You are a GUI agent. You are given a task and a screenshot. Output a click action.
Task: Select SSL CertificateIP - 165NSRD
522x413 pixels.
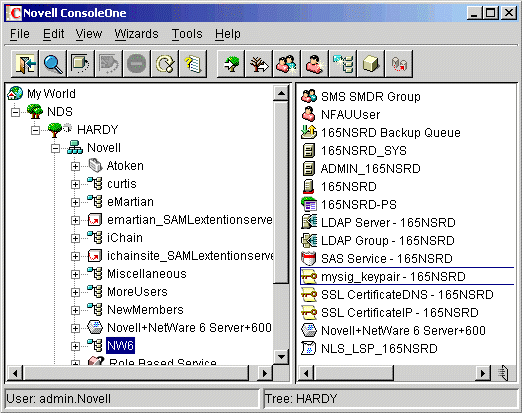coord(390,313)
